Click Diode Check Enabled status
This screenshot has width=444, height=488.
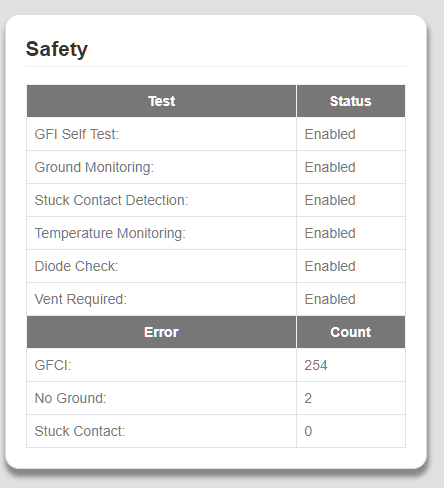coord(330,266)
